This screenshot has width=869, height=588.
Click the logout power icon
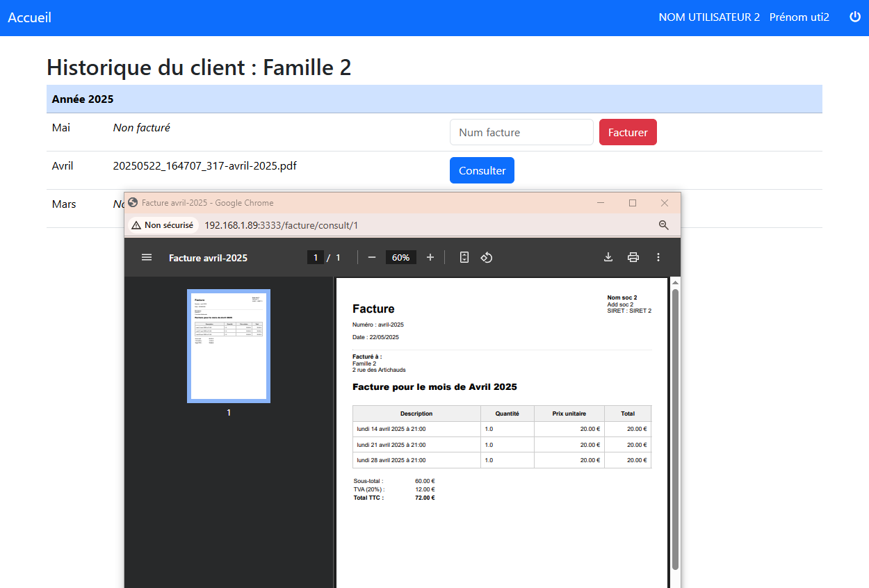pyautogui.click(x=855, y=17)
